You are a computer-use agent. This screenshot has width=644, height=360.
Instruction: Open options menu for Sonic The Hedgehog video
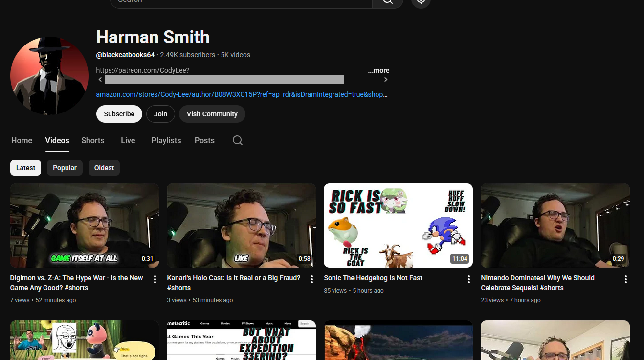coord(468,279)
